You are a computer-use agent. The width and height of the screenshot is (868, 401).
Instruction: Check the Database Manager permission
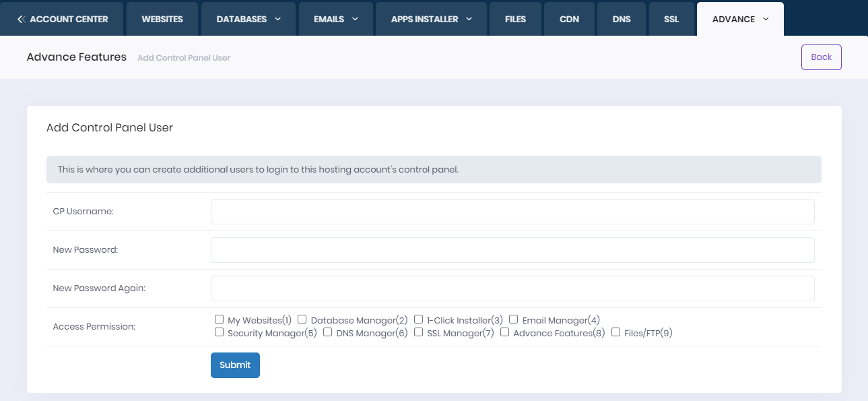302,319
